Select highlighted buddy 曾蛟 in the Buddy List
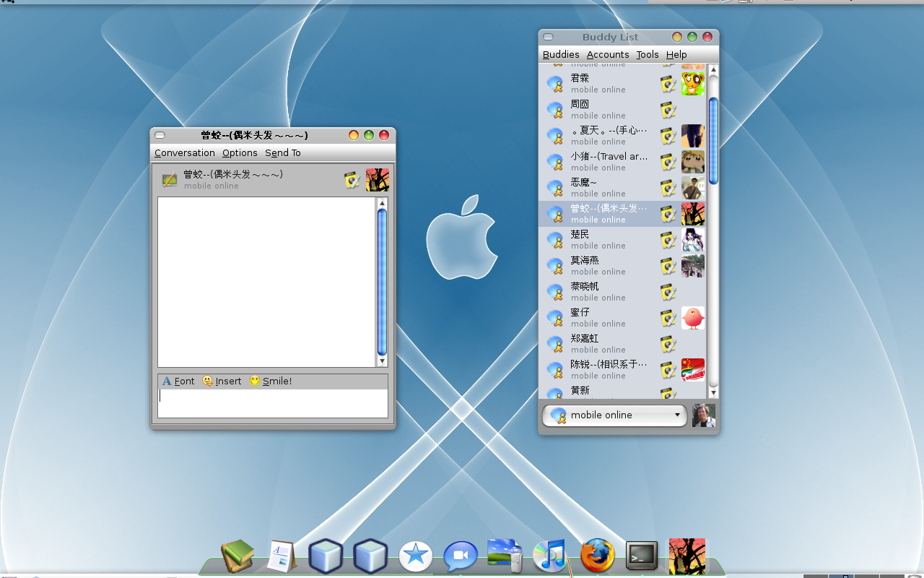Screen dimensions: 924x578 pos(622,214)
